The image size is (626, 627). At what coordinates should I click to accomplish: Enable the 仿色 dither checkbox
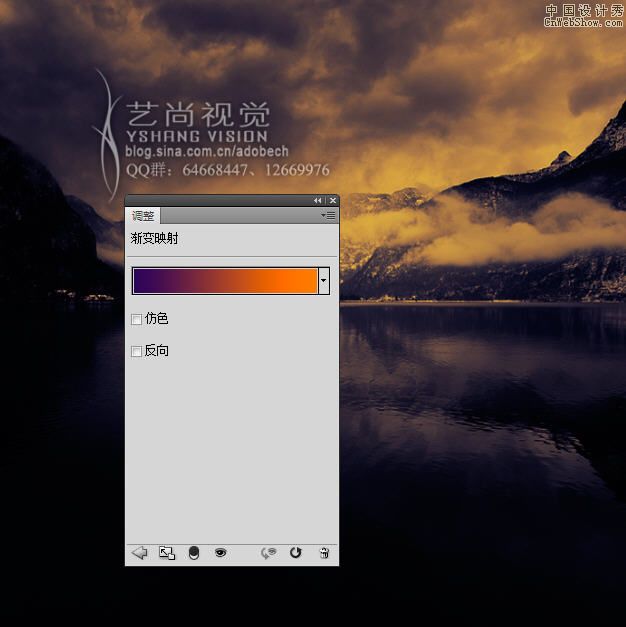(136, 319)
